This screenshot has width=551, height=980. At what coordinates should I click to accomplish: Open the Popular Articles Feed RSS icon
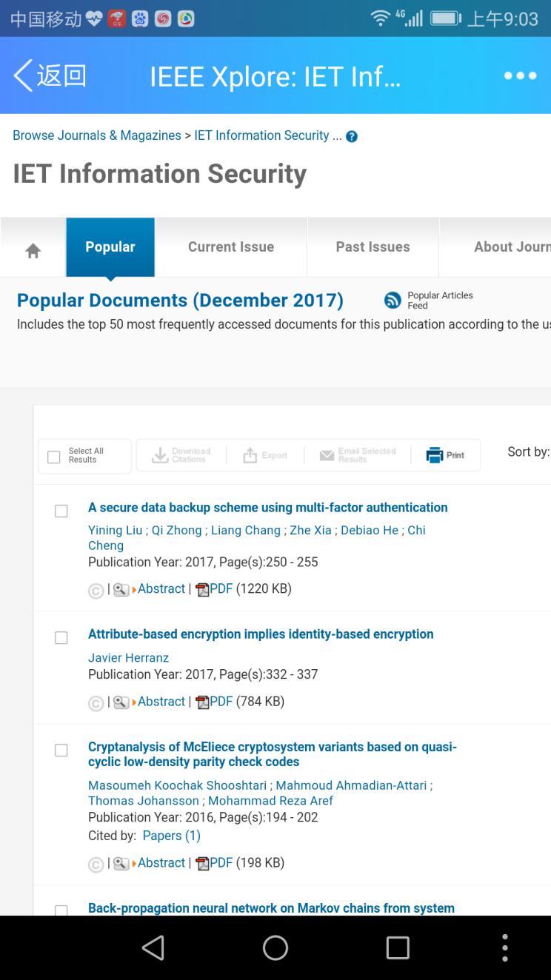[x=393, y=300]
